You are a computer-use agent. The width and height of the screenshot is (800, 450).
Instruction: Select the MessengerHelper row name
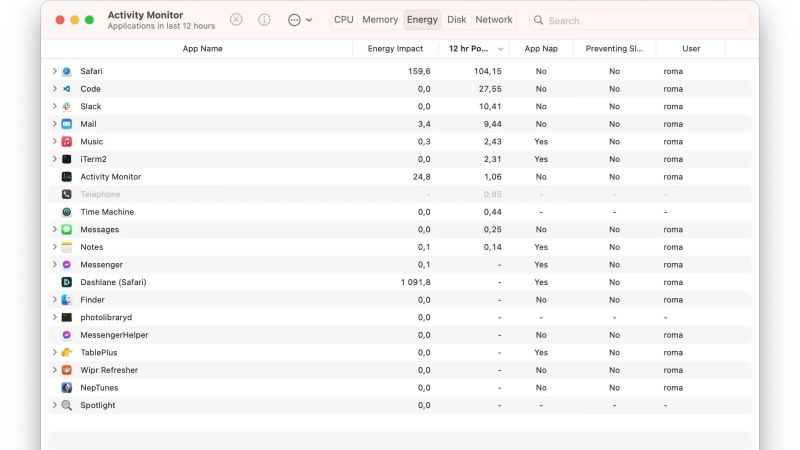114,335
